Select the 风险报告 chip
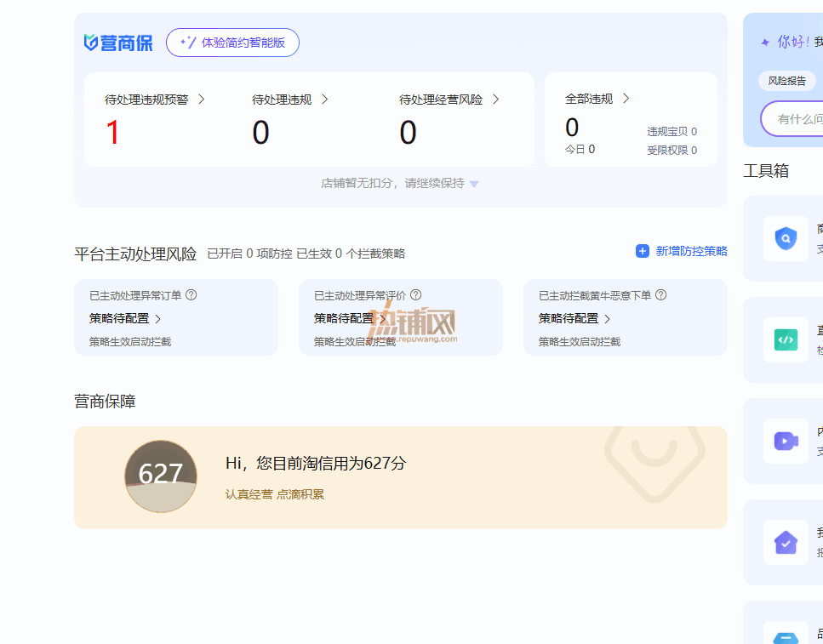Screen dimensions: 823x644 (786, 81)
